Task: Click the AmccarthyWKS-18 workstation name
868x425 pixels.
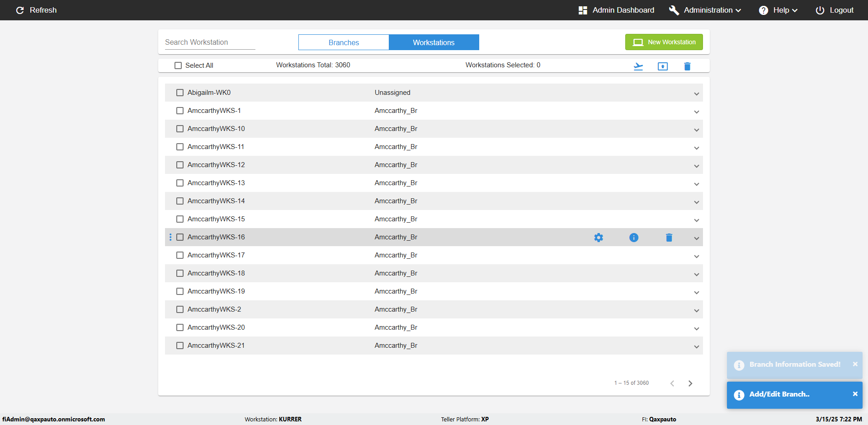Action: [x=216, y=273]
